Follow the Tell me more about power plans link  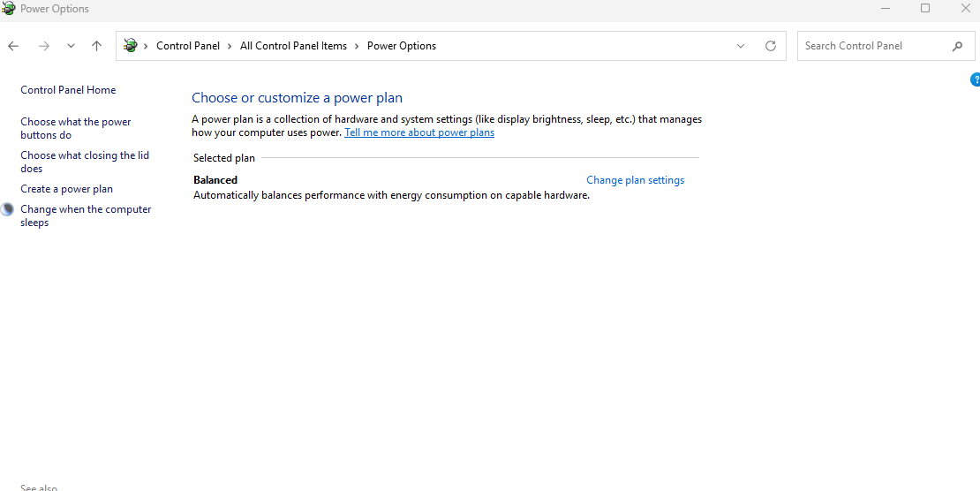coord(419,132)
